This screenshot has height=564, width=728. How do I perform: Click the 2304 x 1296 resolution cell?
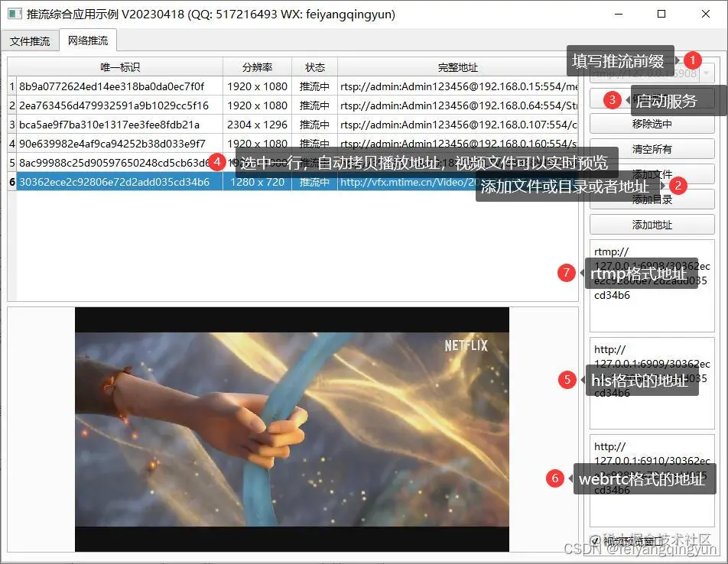click(257, 125)
